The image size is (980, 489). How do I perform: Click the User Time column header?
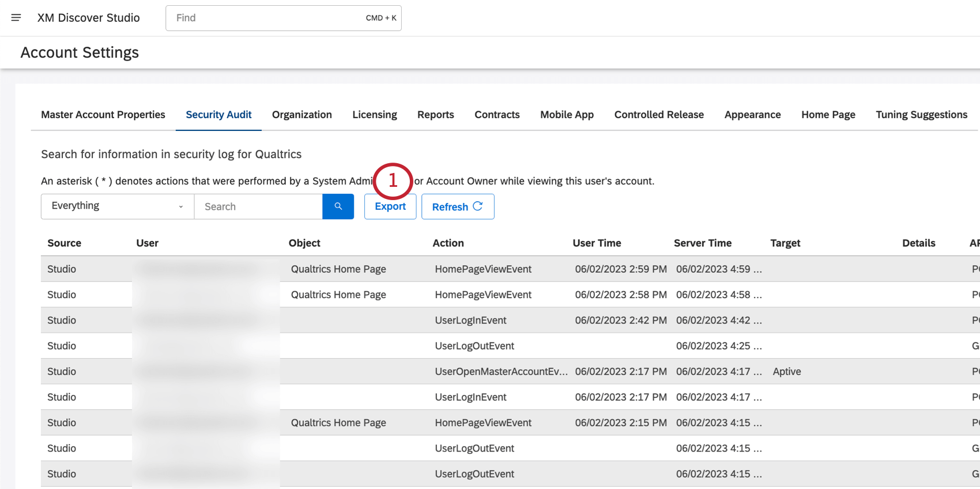tap(597, 243)
